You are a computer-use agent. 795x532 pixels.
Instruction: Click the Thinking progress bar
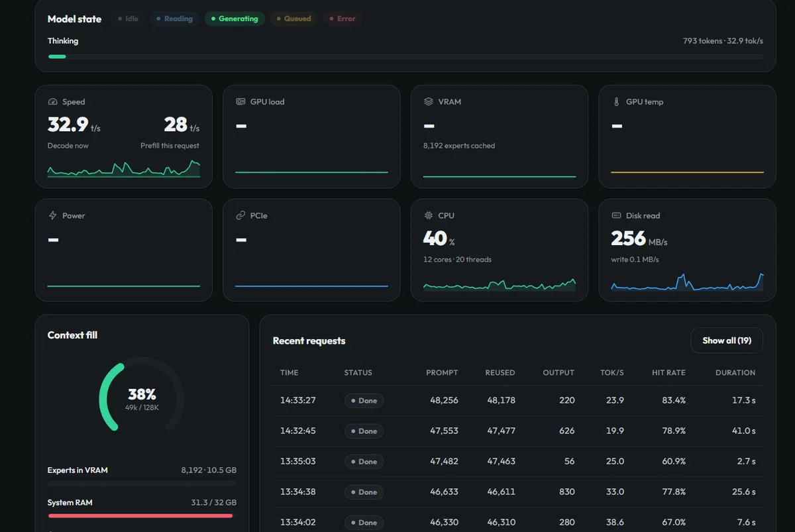405,57
